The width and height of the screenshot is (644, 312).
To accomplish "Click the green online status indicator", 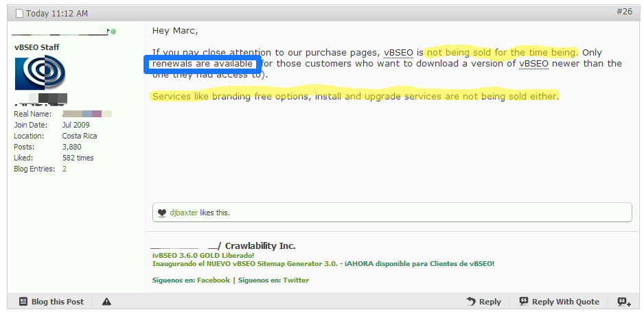I will click(113, 31).
